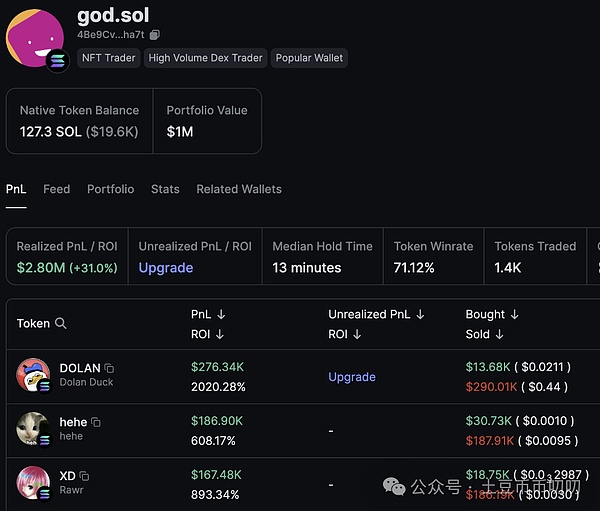
Task: Copy the DOLAN token address
Action: [109, 369]
